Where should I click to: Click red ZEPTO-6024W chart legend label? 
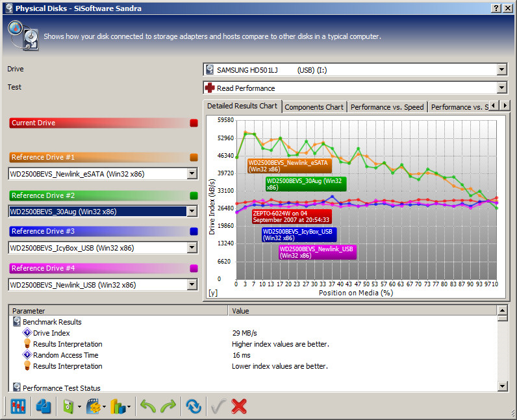(x=292, y=217)
